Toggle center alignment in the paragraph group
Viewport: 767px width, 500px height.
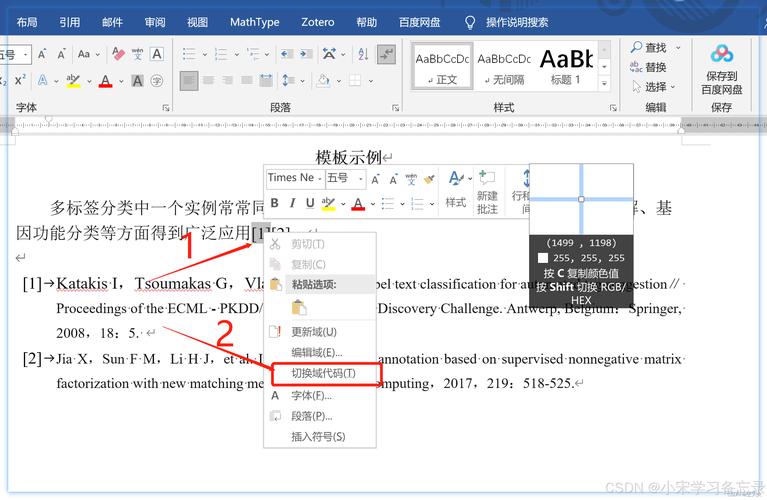tap(208, 80)
